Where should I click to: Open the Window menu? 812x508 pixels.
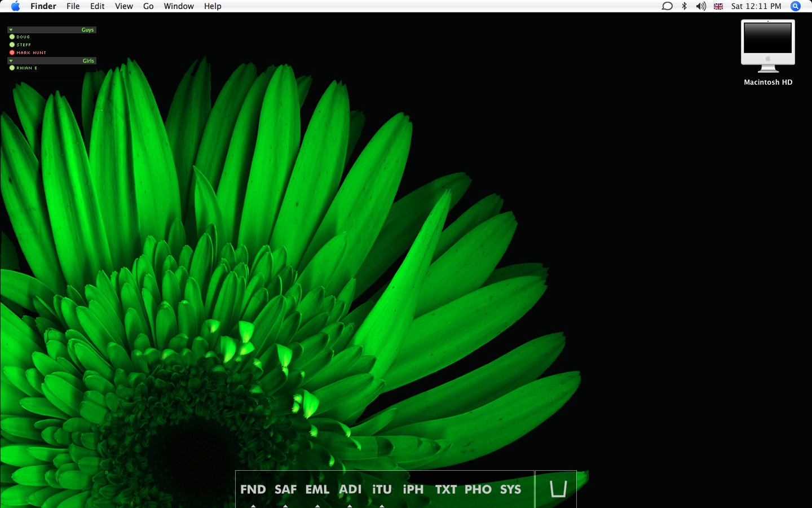coord(179,6)
